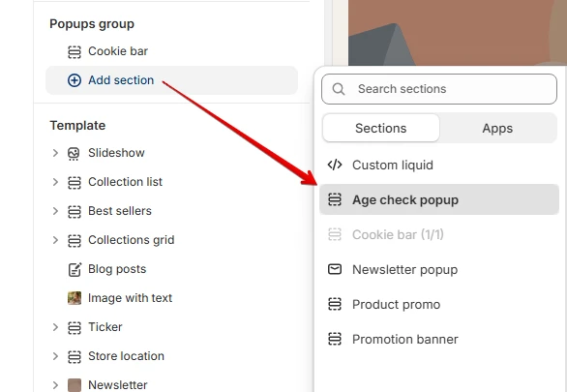Open the Image with text section
This screenshot has height=392, width=567.
pos(172,298)
